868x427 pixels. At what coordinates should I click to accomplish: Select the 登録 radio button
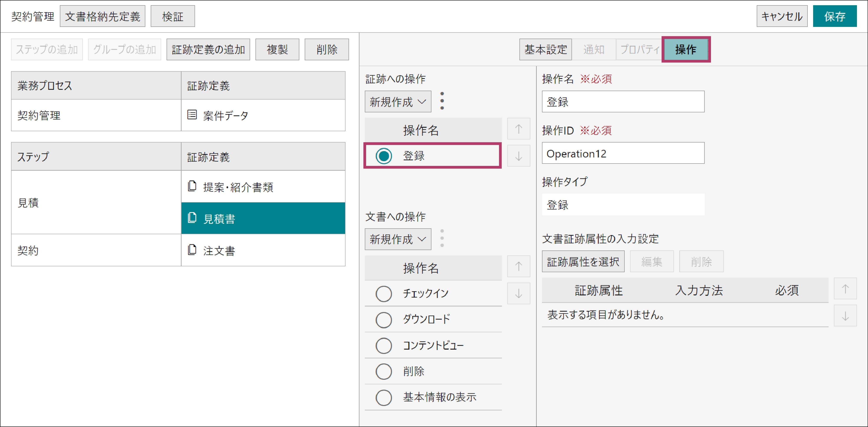[x=383, y=156]
